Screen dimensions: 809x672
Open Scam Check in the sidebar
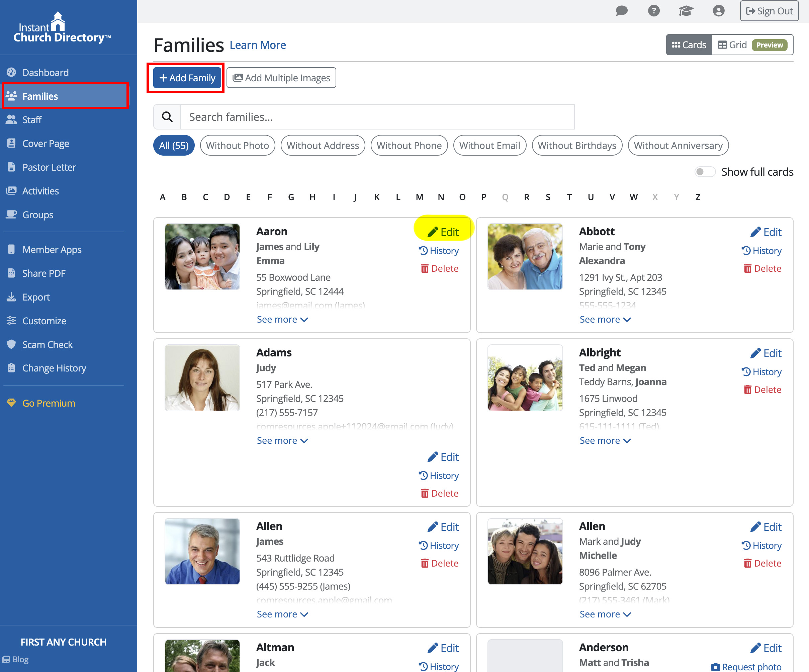(x=48, y=344)
